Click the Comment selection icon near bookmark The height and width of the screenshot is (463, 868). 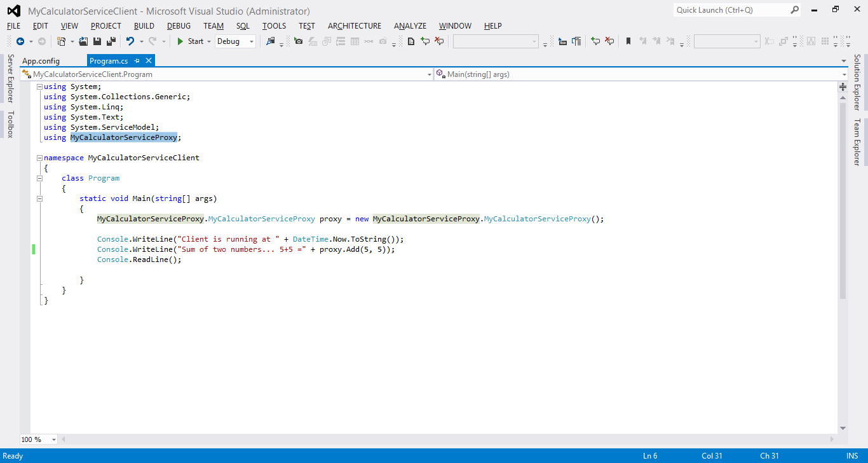click(595, 41)
